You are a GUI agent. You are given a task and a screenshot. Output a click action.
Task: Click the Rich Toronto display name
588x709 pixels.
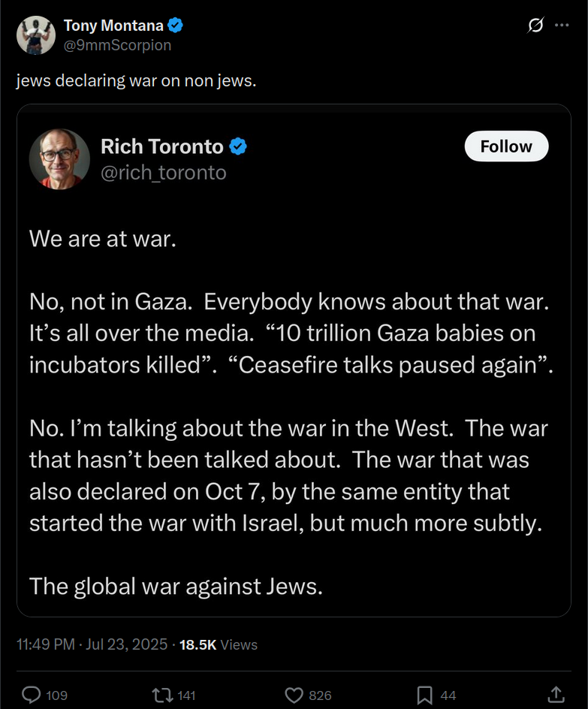click(162, 146)
